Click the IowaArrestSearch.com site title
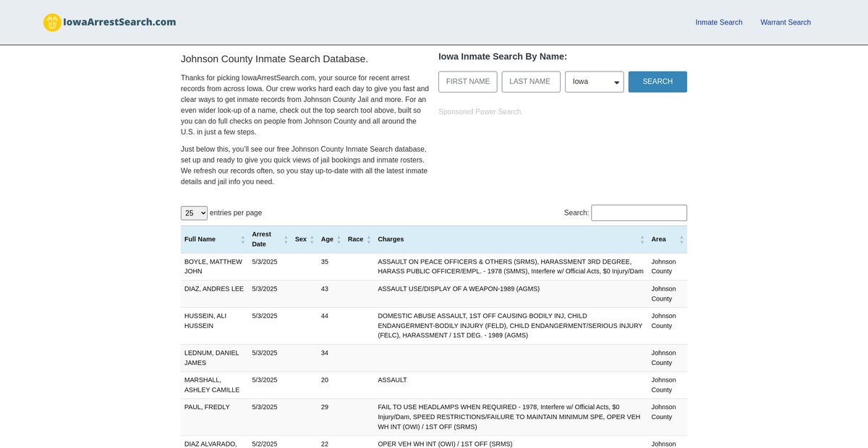Image resolution: width=868 pixels, height=448 pixels. pyautogui.click(x=119, y=22)
